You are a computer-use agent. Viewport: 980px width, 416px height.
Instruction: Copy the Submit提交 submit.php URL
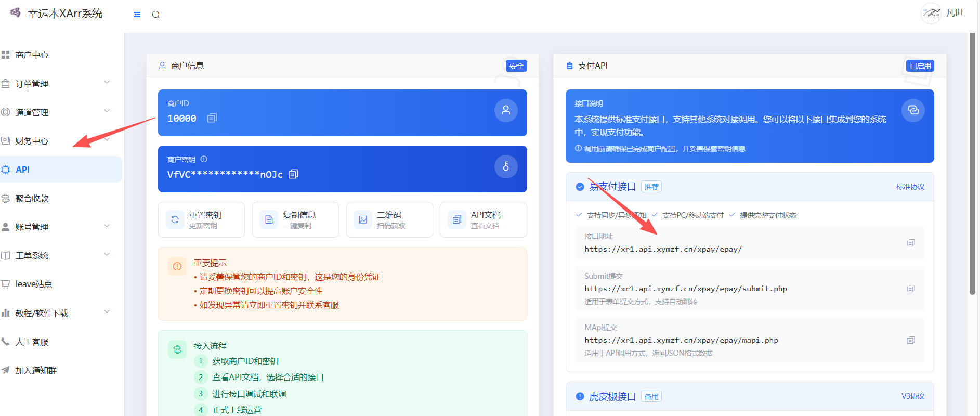[x=910, y=289]
